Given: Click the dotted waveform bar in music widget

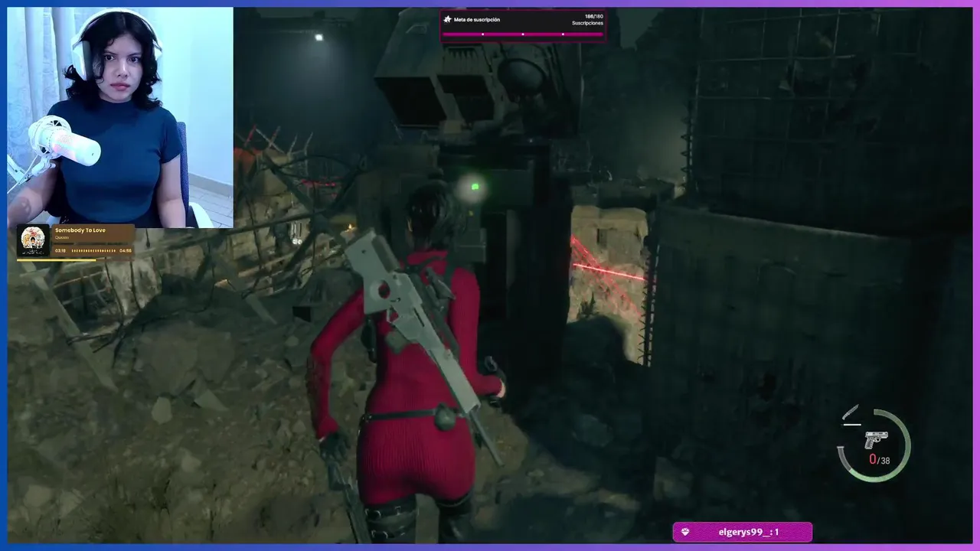Looking at the screenshot, I should pyautogui.click(x=93, y=250).
